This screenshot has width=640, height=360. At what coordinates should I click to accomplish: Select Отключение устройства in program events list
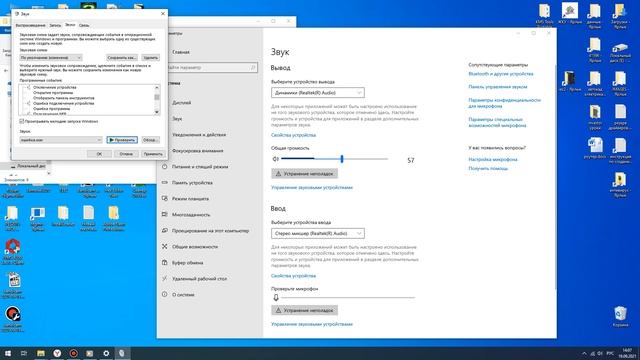coord(55,87)
